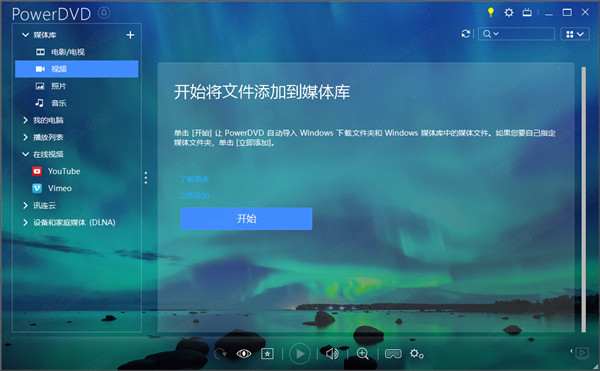Open PowerDVD settings gear in title bar

pyautogui.click(x=509, y=13)
